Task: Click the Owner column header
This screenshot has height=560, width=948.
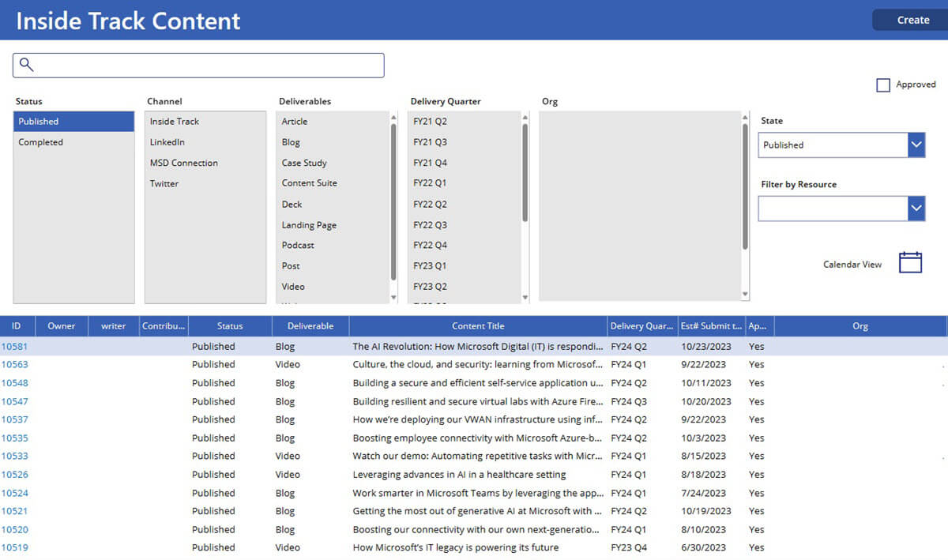Action: [x=62, y=326]
